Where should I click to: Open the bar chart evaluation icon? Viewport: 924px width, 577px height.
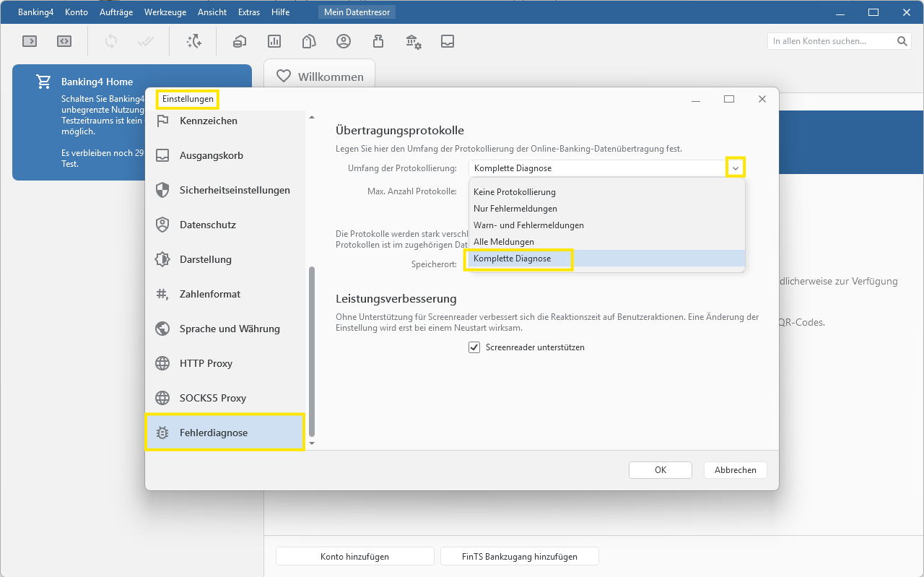pyautogui.click(x=274, y=41)
